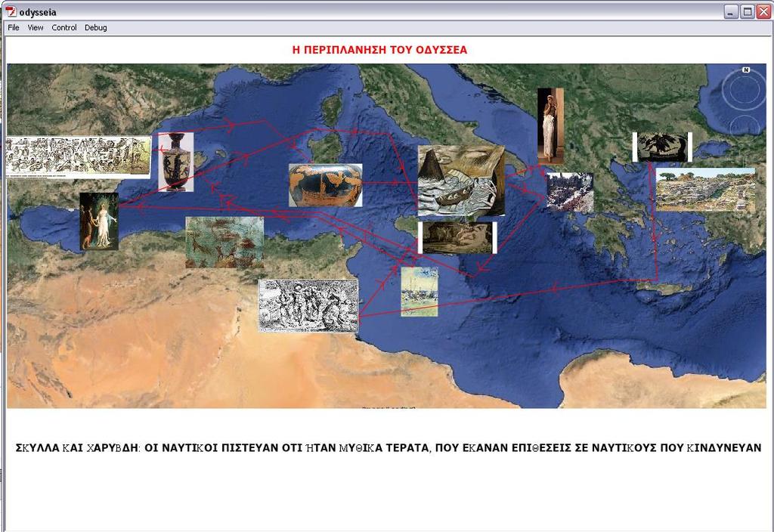This screenshot has width=774, height=532.
Task: Maximize the odysseia window
Action: pos(748,12)
